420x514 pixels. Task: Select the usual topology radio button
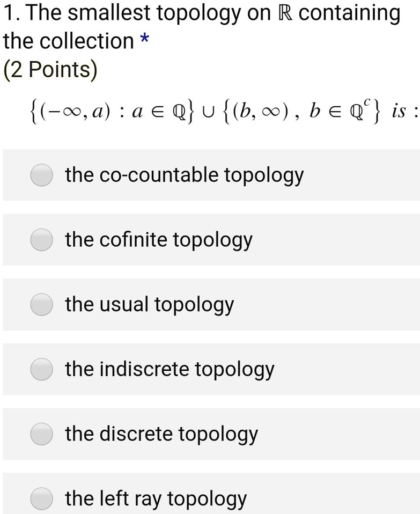41,305
